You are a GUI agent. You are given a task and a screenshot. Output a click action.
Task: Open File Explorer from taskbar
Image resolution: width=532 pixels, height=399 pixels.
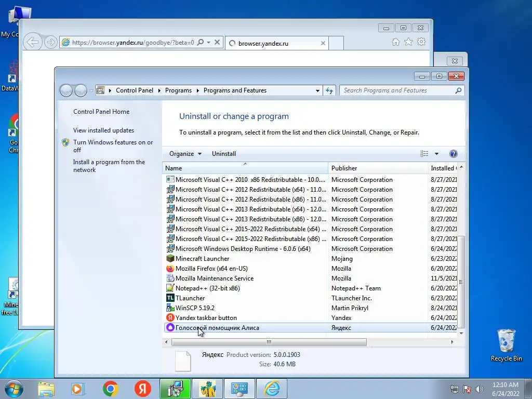(x=46, y=389)
